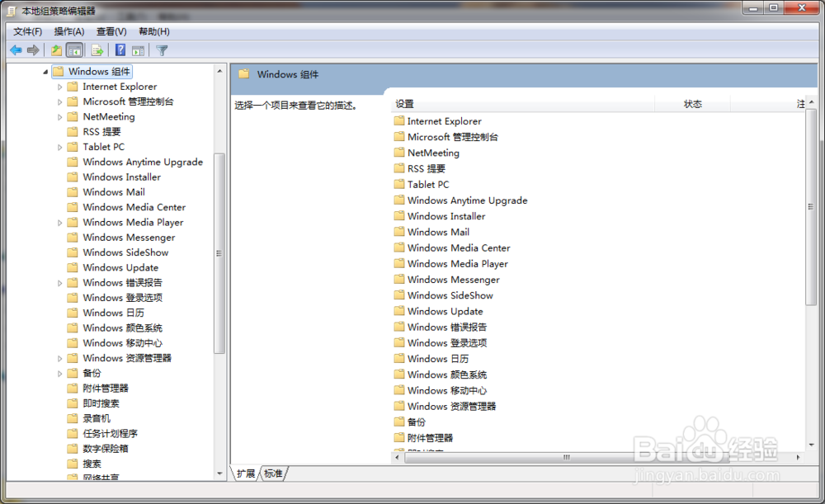The image size is (825, 504).
Task: Select Windows Anytime Upgrade in tree
Action: point(143,162)
